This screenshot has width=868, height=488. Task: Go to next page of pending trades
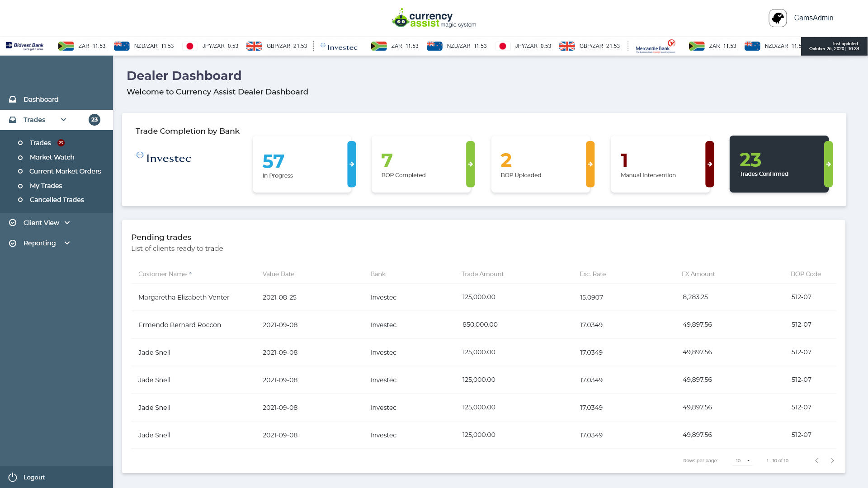pos(832,460)
